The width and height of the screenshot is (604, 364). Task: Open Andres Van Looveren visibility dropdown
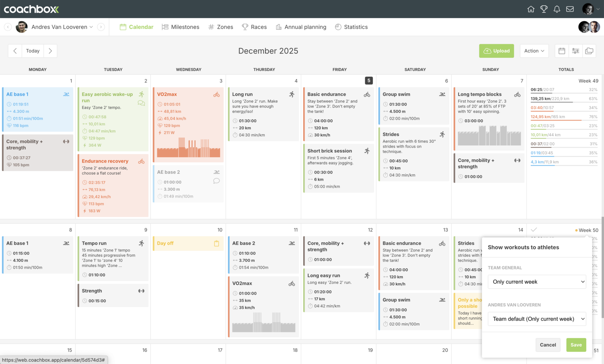[x=536, y=319]
